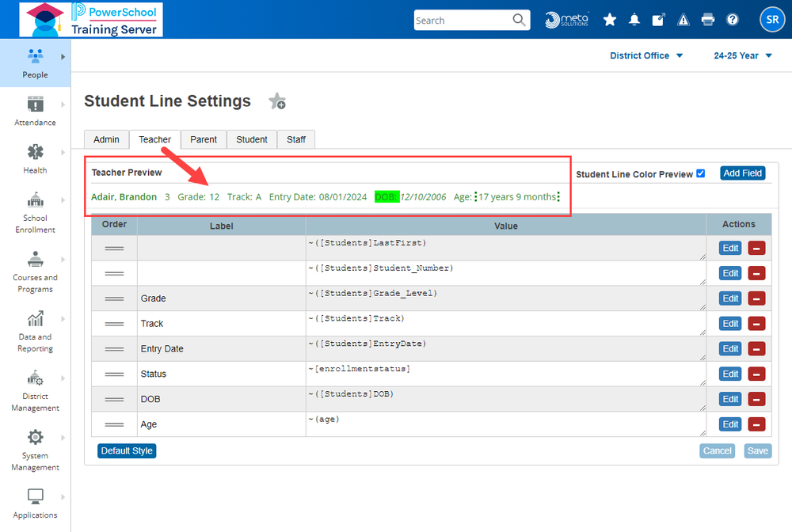Image resolution: width=792 pixels, height=532 pixels.
Task: Click PowerSchool Training Server logo
Action: pyautogui.click(x=91, y=20)
